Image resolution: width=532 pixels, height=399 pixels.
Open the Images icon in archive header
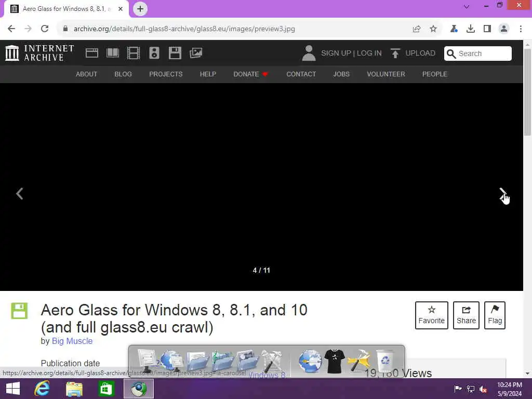pyautogui.click(x=196, y=53)
